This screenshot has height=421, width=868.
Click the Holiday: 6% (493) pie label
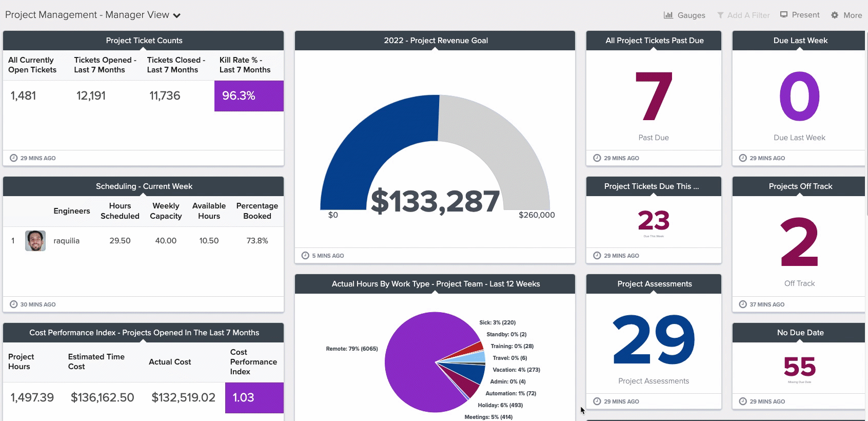pos(500,406)
